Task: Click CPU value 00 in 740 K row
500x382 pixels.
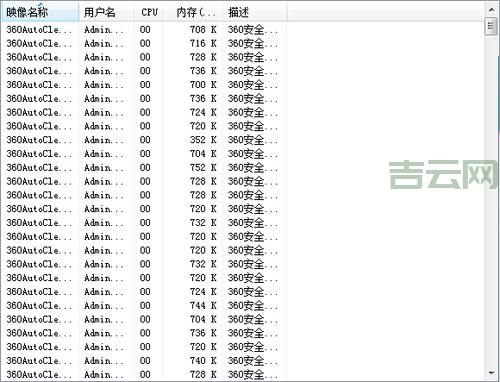Action: pos(145,361)
